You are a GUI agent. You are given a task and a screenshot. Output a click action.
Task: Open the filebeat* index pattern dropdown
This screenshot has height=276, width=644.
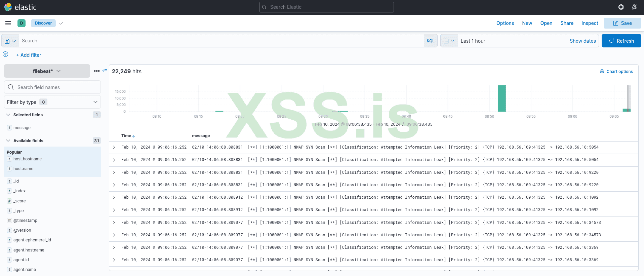click(x=47, y=71)
